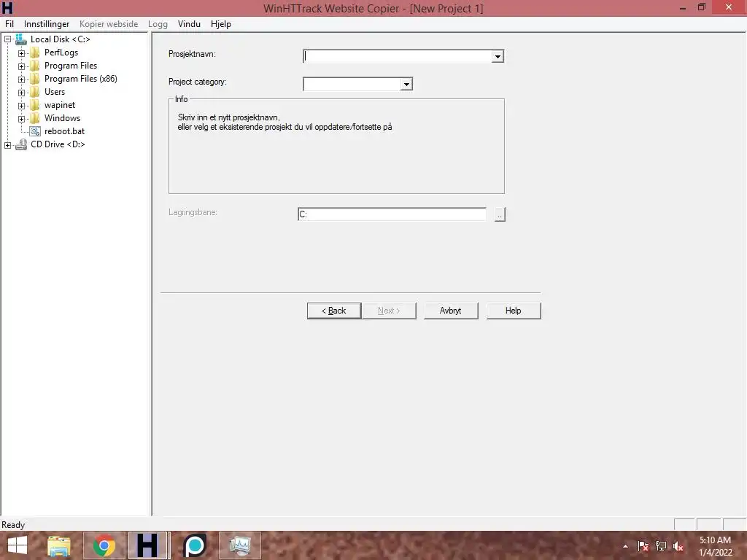Viewport: 747px width, 560px height.
Task: Restore down the WinHTTrack window
Action: [x=702, y=7]
